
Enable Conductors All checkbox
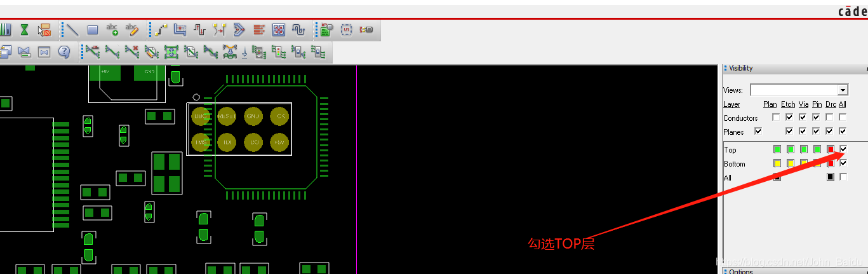[843, 117]
